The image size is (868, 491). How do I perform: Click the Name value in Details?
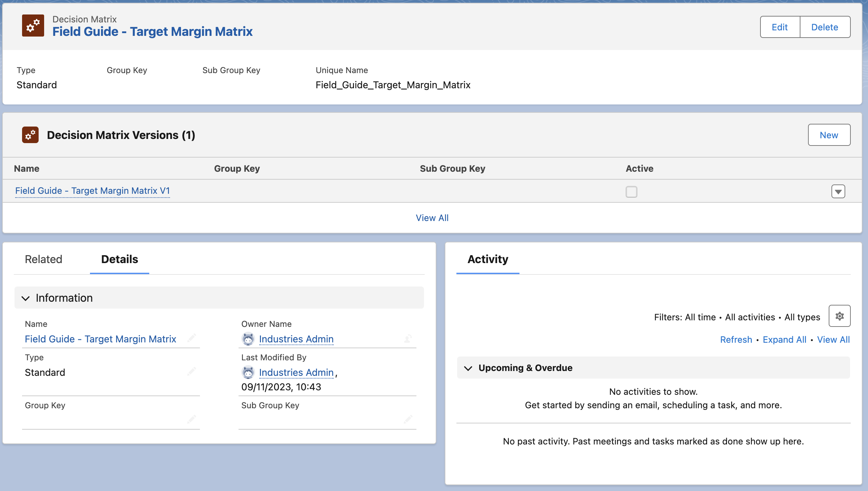(100, 339)
